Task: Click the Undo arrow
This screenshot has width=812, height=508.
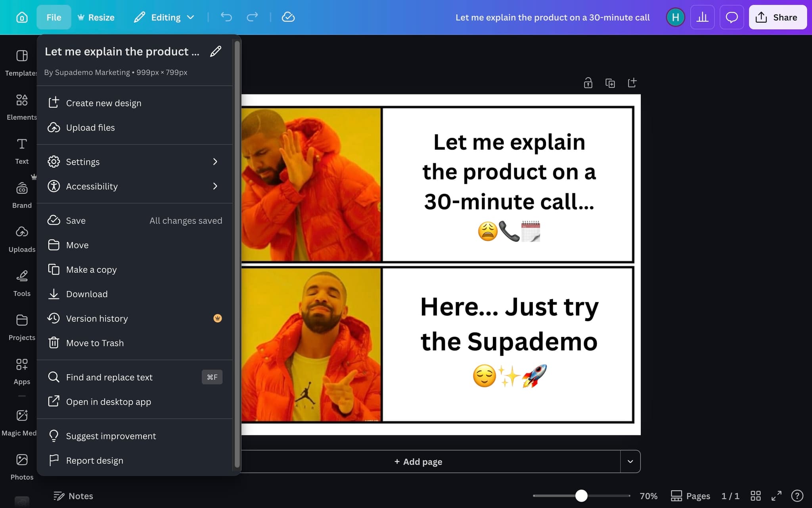Action: click(x=226, y=17)
